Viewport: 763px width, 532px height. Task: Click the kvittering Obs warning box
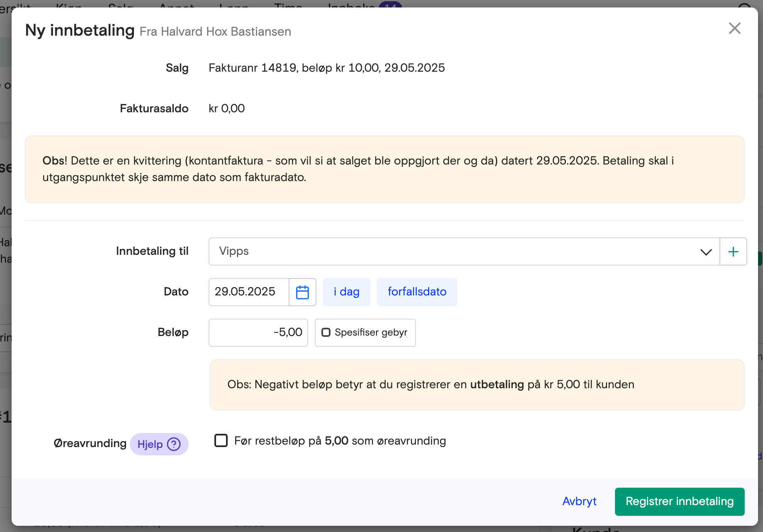click(x=384, y=169)
